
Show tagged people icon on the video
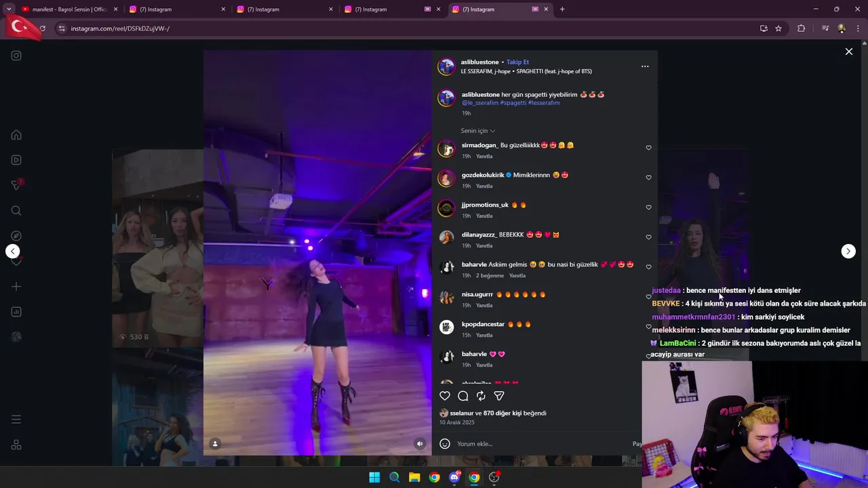[215, 444]
